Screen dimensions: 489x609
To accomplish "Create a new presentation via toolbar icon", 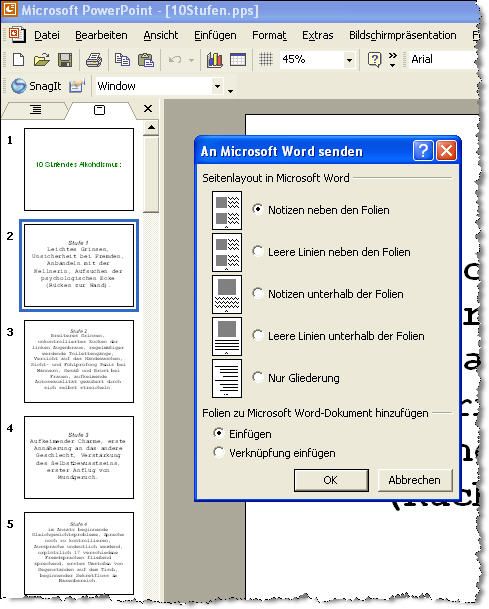I will [x=19, y=60].
